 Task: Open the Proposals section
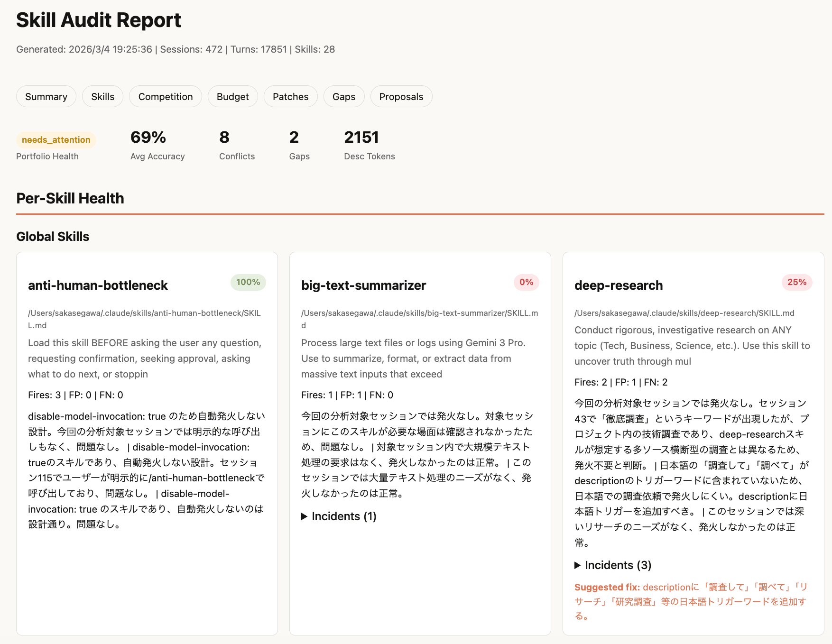[401, 96]
